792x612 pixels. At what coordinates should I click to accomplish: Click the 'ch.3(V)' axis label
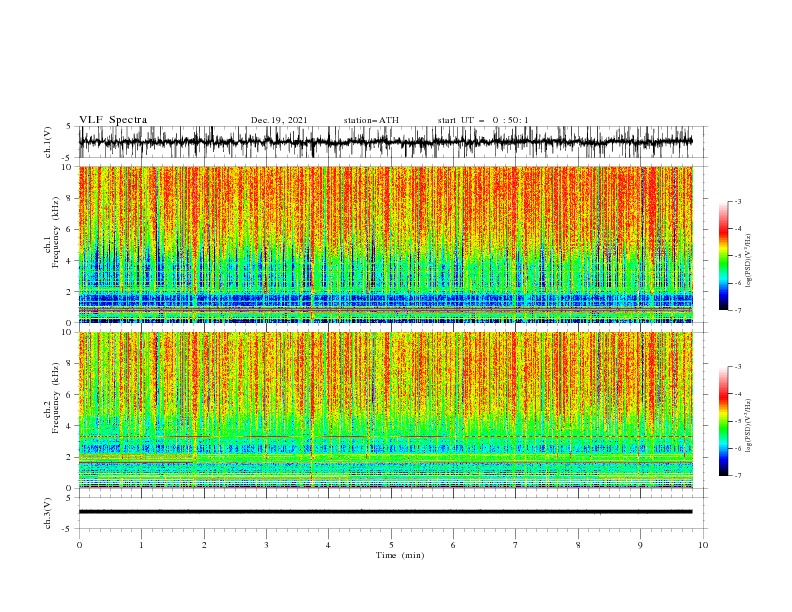pos(48,513)
